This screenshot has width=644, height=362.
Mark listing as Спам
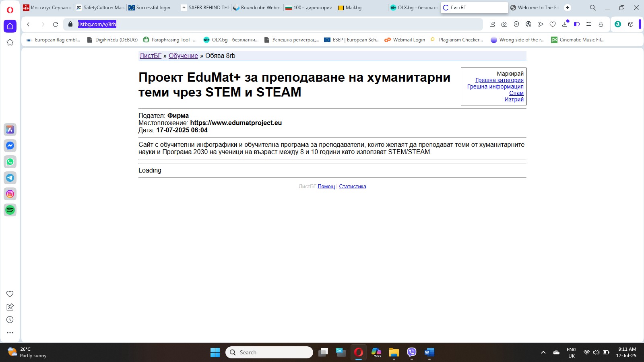(516, 93)
